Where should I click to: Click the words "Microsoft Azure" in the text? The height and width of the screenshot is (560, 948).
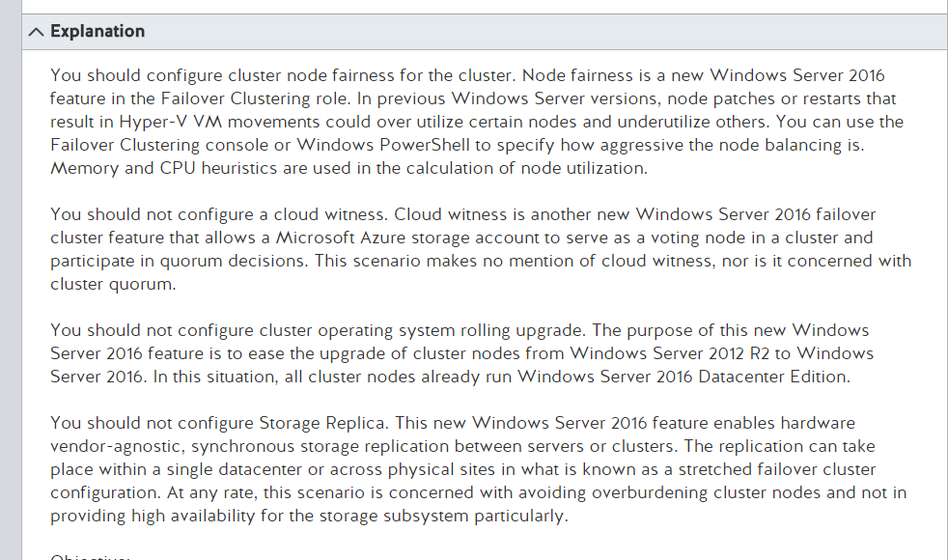pyautogui.click(x=341, y=238)
